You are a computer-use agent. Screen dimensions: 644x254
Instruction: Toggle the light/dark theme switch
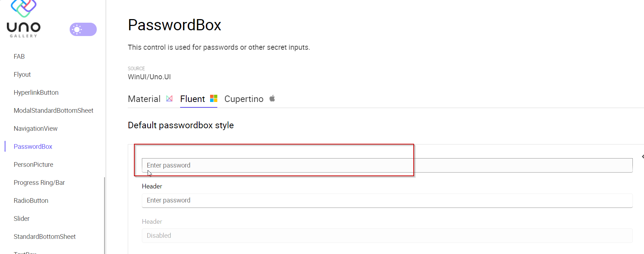(83, 29)
